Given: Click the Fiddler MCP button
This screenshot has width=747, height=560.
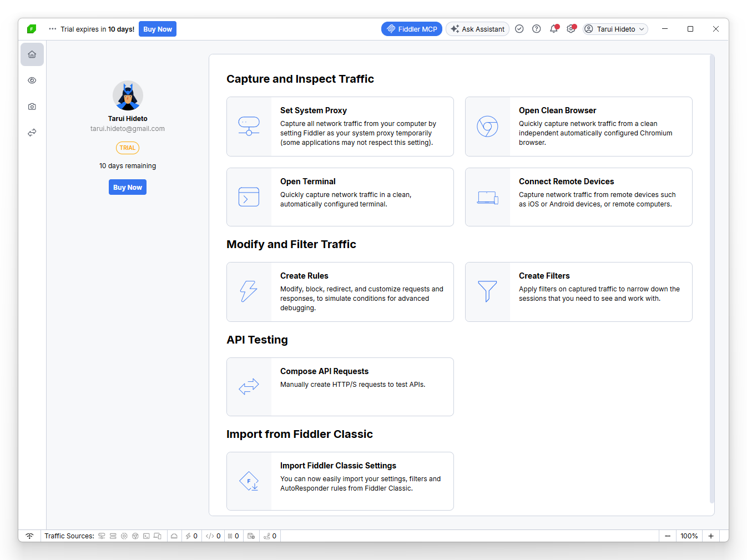Looking at the screenshot, I should pos(412,29).
